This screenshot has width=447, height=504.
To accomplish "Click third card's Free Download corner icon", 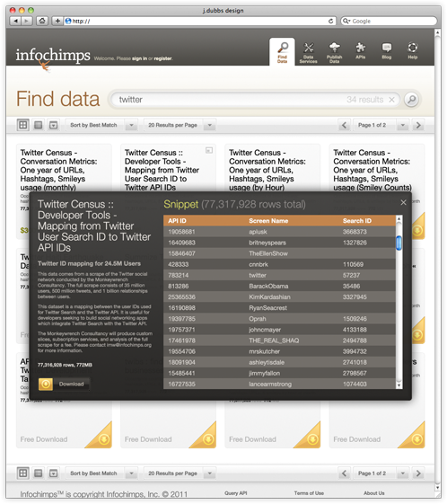I will click(312, 438).
